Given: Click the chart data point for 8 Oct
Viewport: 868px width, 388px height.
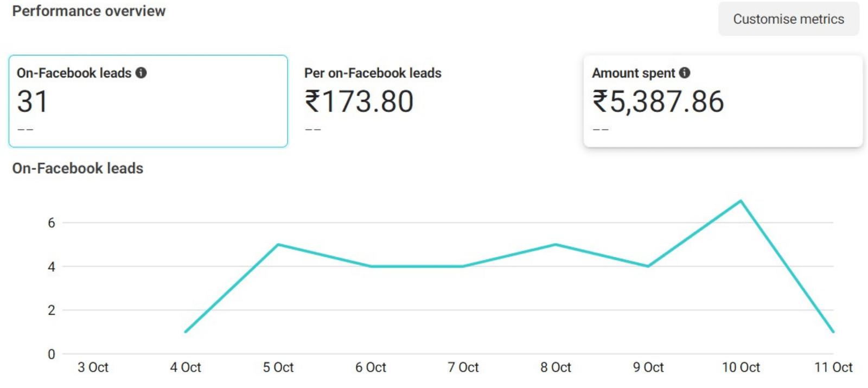Looking at the screenshot, I should click(x=556, y=245).
